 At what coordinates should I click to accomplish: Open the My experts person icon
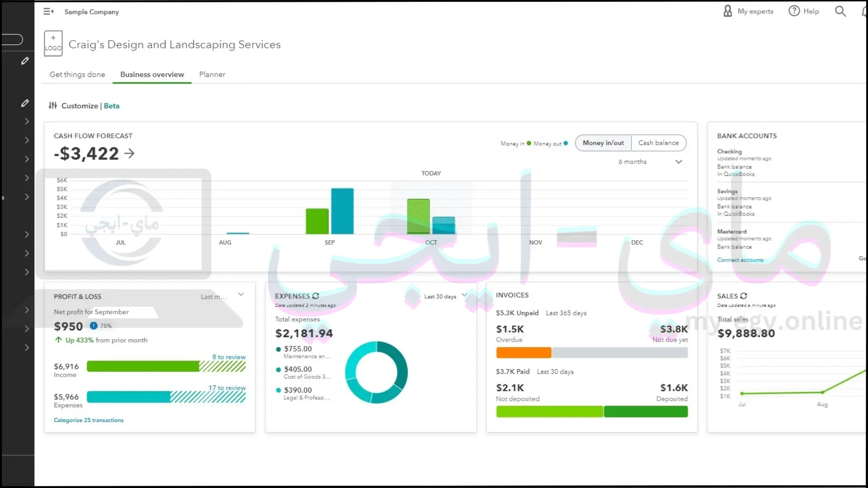tap(727, 11)
